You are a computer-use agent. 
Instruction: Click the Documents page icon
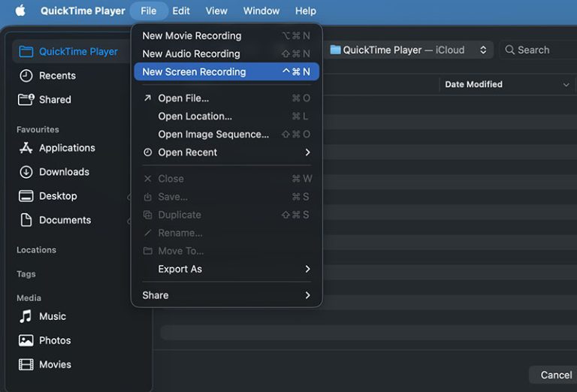click(x=26, y=220)
